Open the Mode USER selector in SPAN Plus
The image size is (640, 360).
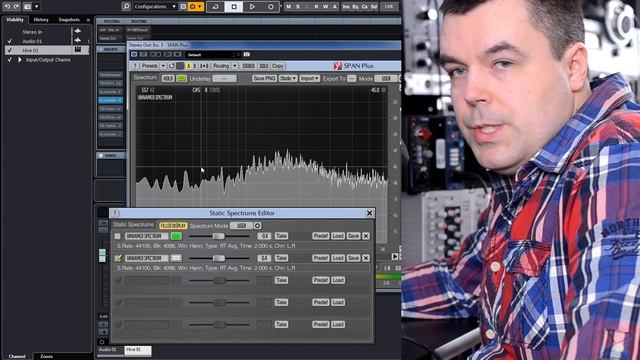387,78
